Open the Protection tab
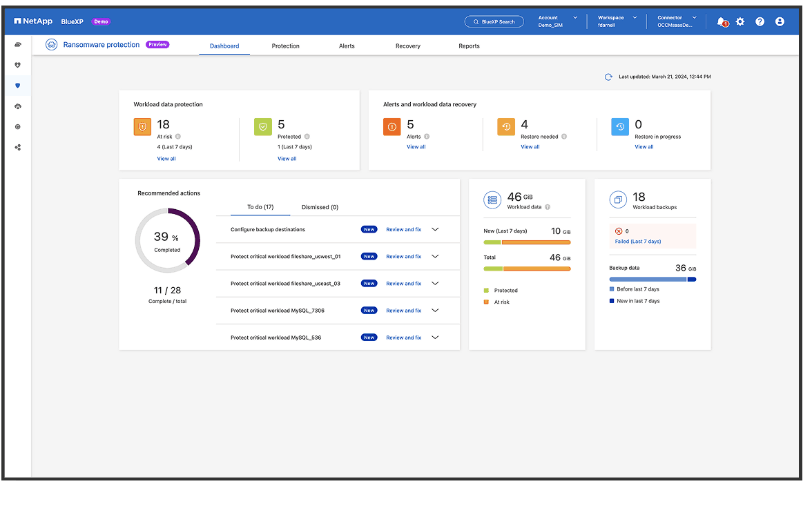This screenshot has width=812, height=506. pyautogui.click(x=286, y=46)
